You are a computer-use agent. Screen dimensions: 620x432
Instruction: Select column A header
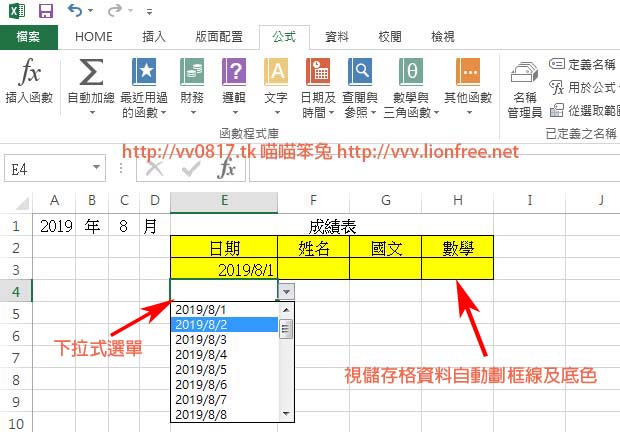click(x=54, y=201)
